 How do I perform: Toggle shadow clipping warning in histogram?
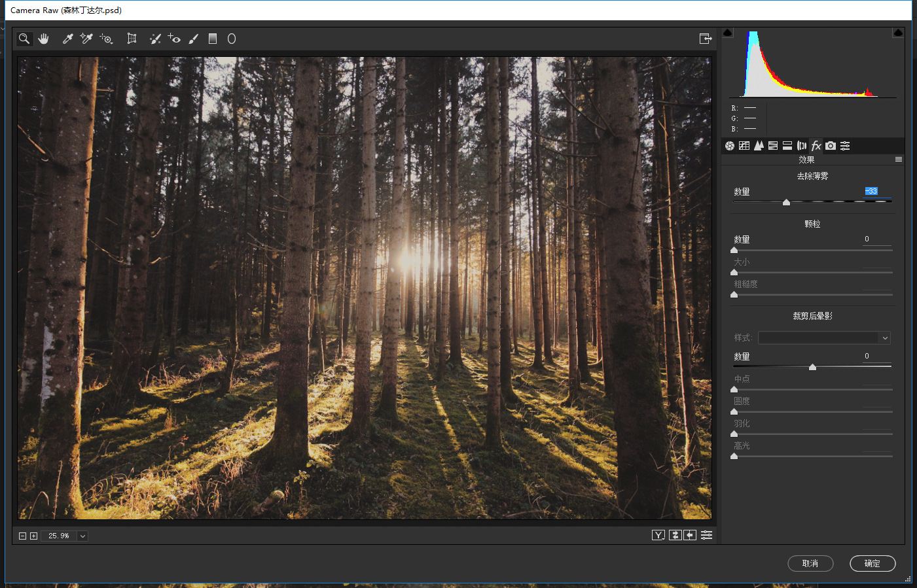coord(728,33)
